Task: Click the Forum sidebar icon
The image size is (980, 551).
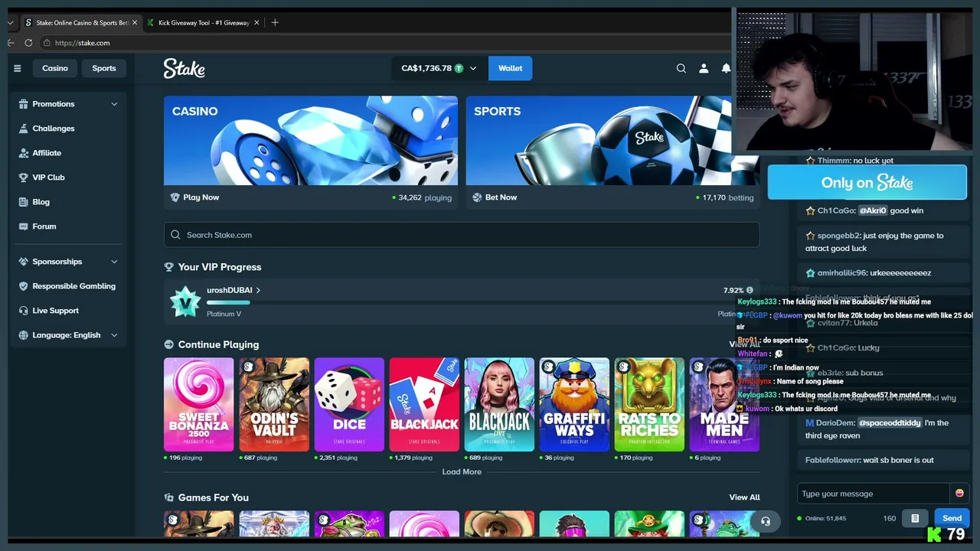Action: pos(23,227)
